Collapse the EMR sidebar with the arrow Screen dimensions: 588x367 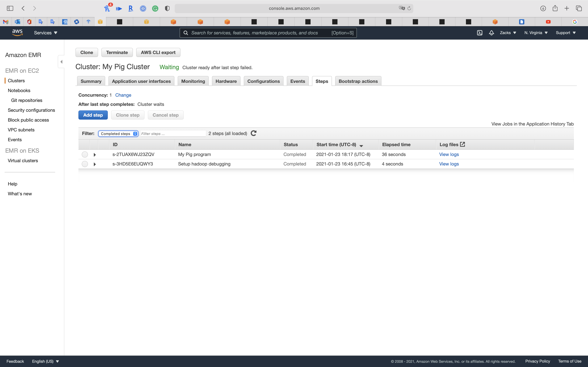[x=61, y=62]
